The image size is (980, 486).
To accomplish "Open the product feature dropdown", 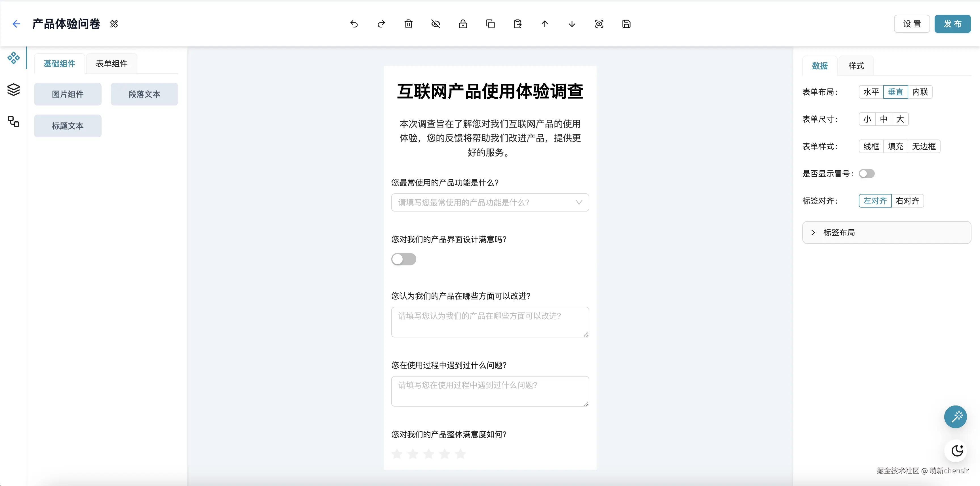I will tap(490, 202).
